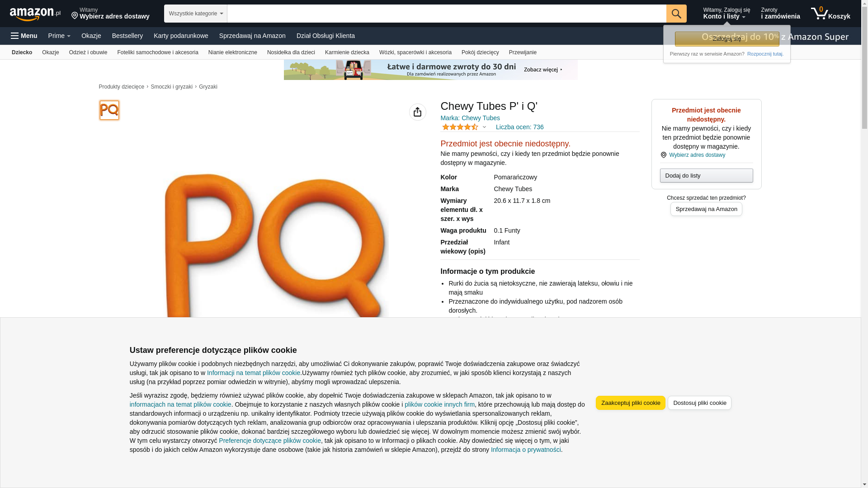The height and width of the screenshot is (488, 868).
Task: Open the Konto i listy dropdown
Action: [726, 14]
